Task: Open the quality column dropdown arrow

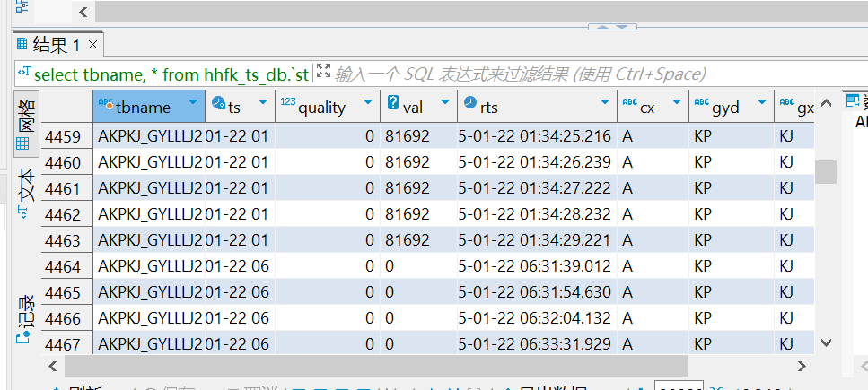Action: (367, 103)
